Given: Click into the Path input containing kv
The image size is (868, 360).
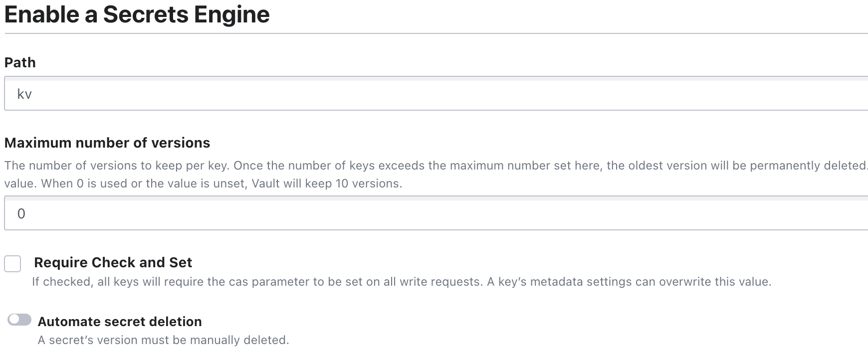Looking at the screenshot, I should (200, 93).
